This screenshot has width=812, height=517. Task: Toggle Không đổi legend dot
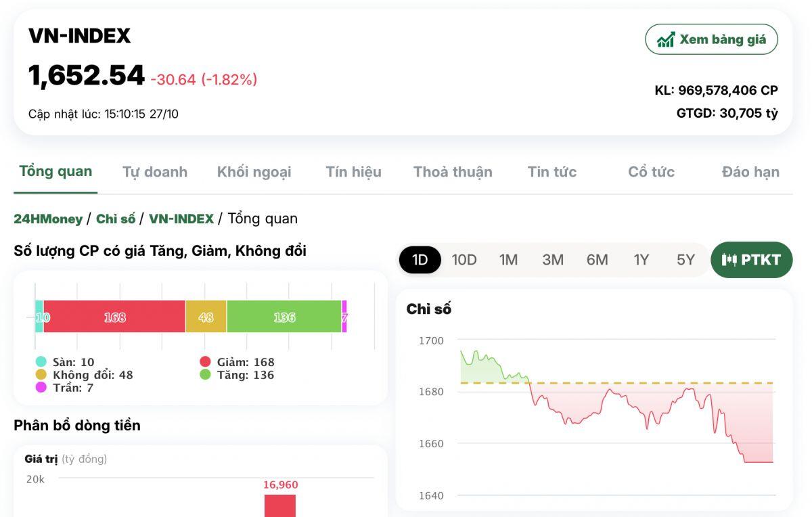[x=41, y=375]
